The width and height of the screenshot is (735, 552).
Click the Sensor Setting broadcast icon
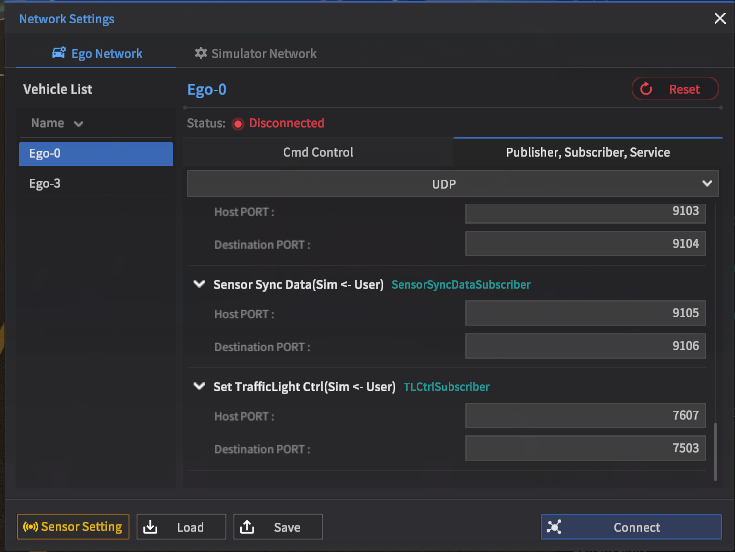click(x=30, y=527)
